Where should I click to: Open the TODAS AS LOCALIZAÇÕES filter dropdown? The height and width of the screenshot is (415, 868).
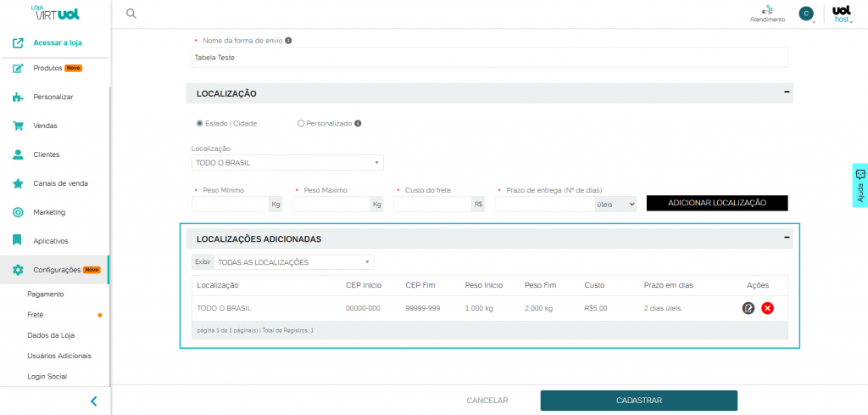294,262
